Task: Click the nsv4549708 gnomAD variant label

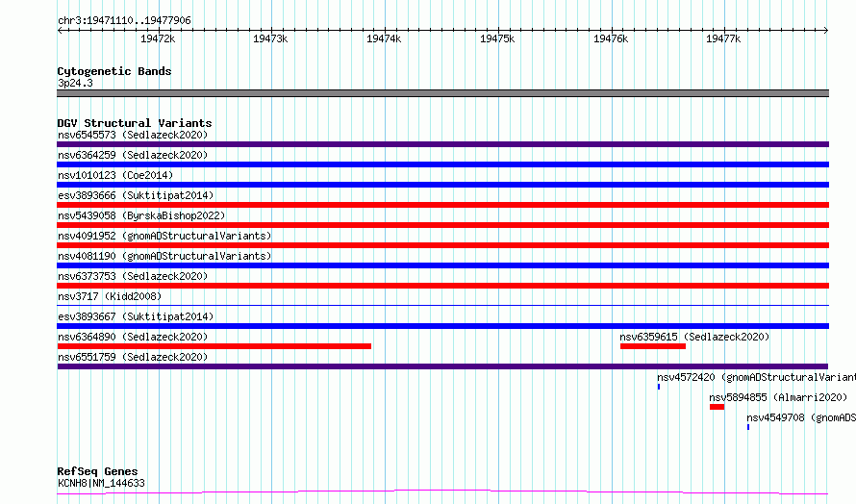Action: (801, 417)
